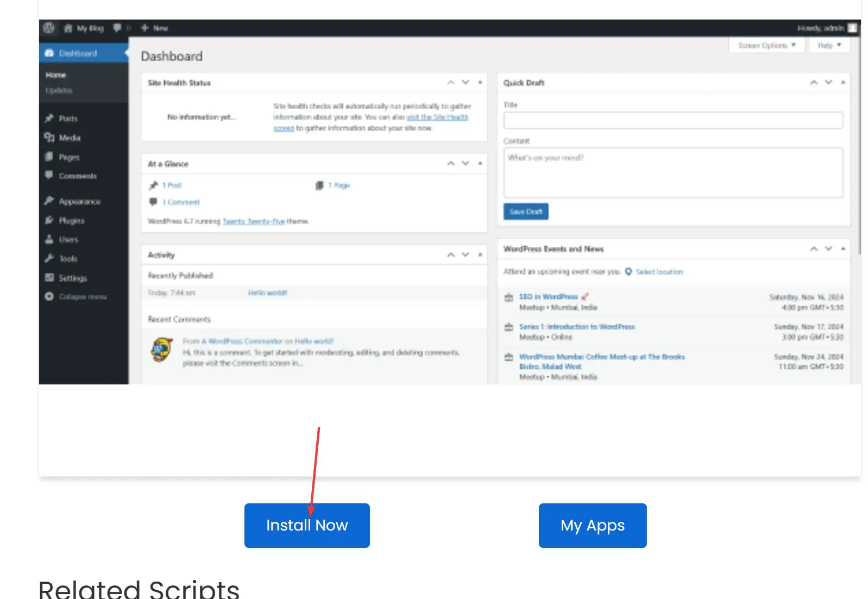Open the 1 Post link
868x599 pixels.
(172, 185)
